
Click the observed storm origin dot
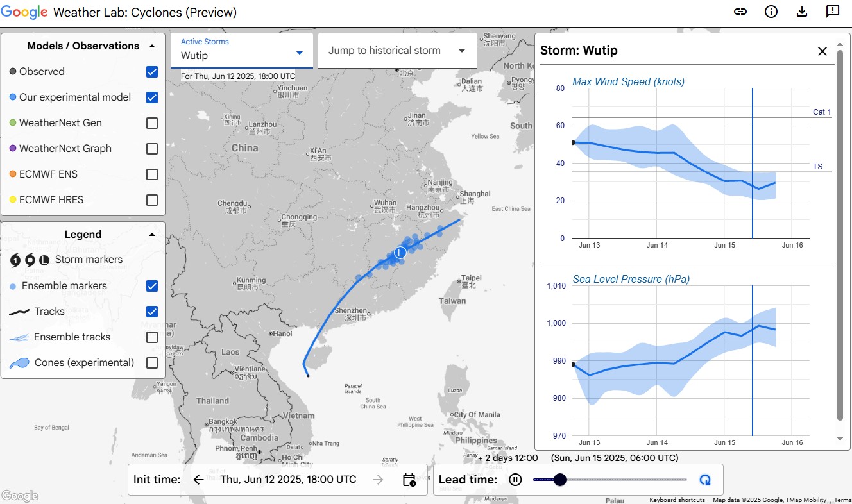(x=308, y=376)
